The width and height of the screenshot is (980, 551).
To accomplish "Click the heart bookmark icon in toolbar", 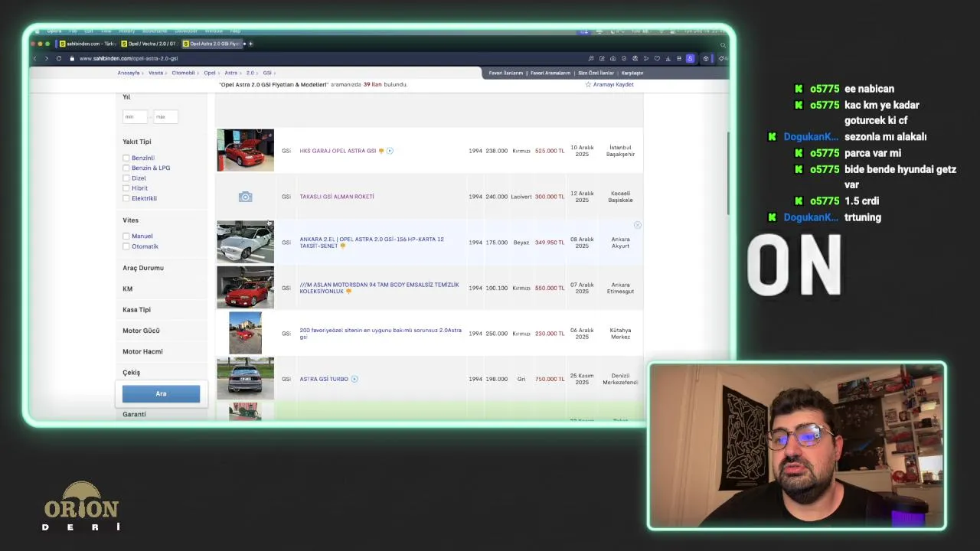I will 657,59.
